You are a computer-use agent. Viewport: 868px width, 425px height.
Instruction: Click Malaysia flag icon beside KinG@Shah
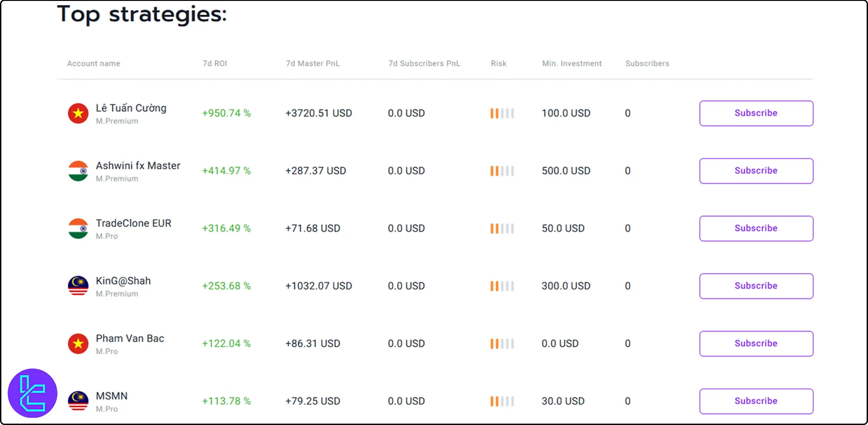pyautogui.click(x=78, y=286)
